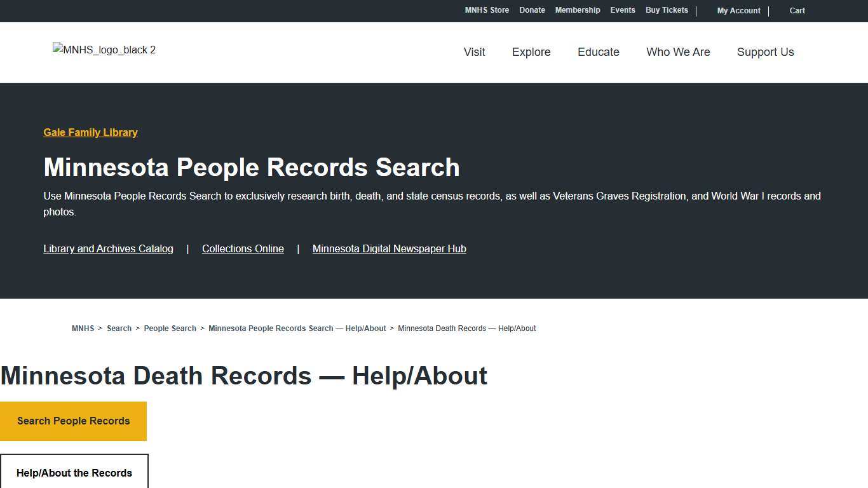868x488 pixels.
Task: Open the Gale Family Library page
Action: 90,132
